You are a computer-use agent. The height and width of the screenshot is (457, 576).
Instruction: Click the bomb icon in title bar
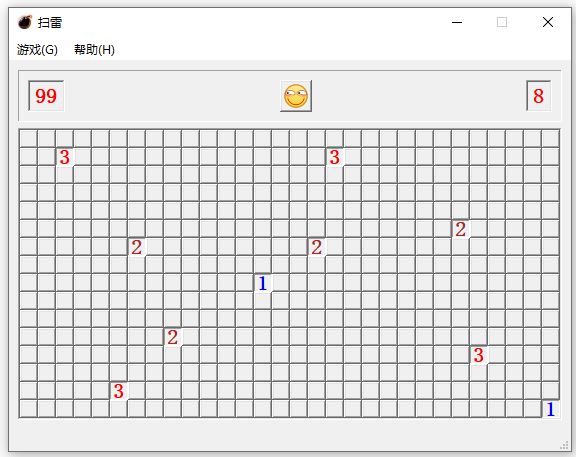pyautogui.click(x=25, y=22)
